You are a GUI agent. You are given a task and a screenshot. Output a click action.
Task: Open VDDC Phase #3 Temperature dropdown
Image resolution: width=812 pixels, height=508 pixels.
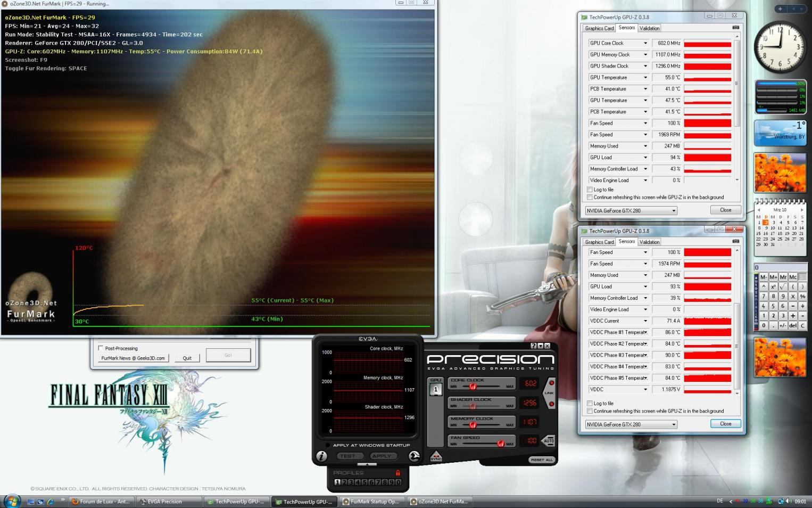pyautogui.click(x=645, y=355)
